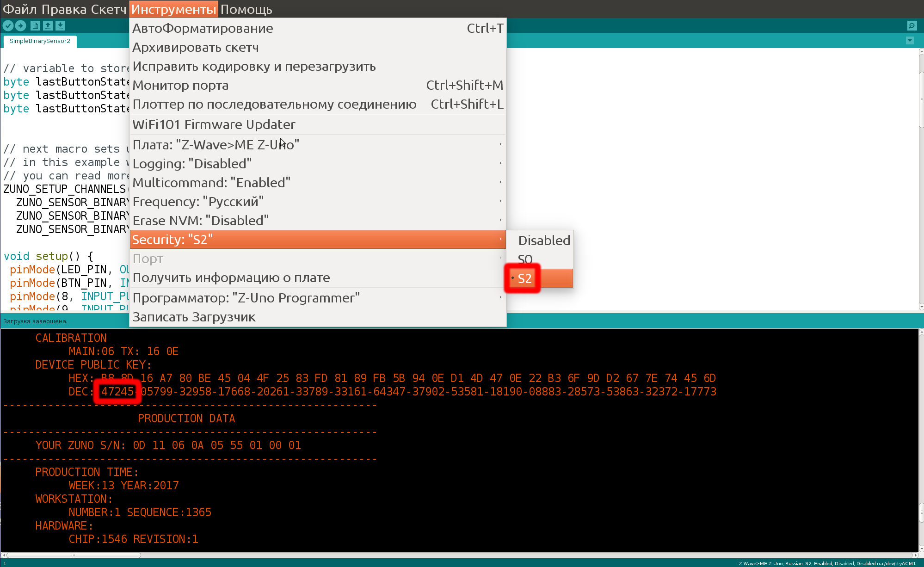
Task: Click 'PRODUCTION DATA' console heading
Action: (x=186, y=419)
